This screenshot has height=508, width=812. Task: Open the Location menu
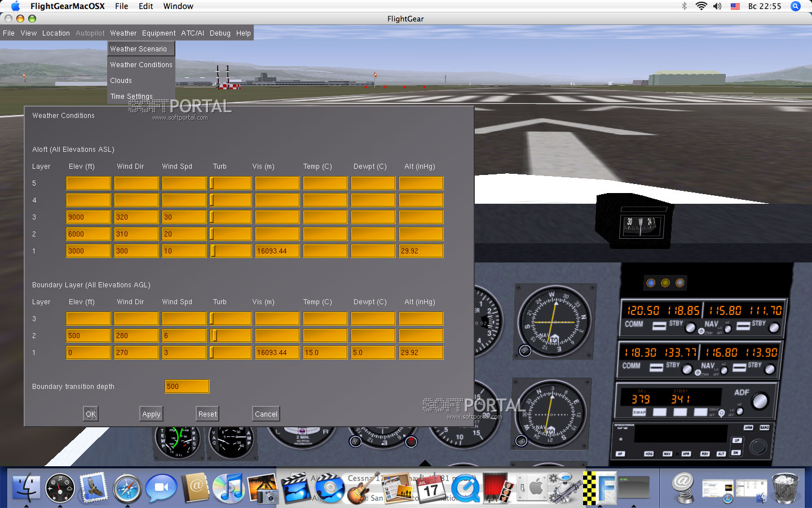click(x=56, y=33)
